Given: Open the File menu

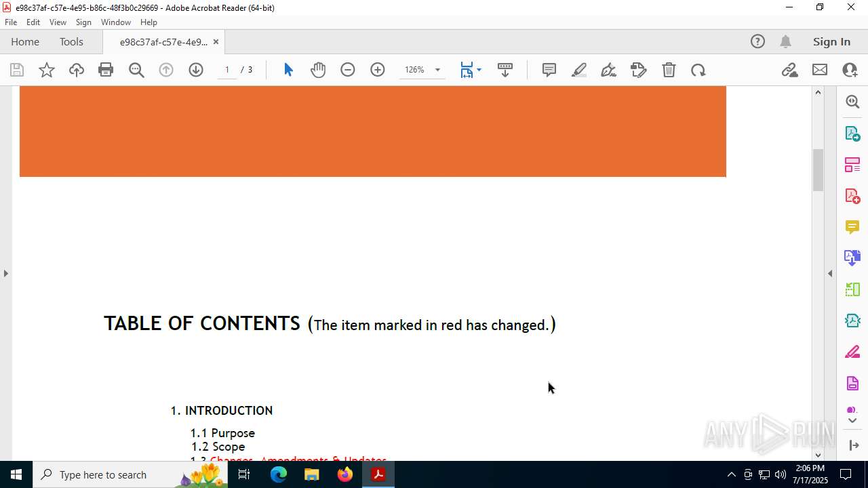Looking at the screenshot, I should tap(11, 22).
